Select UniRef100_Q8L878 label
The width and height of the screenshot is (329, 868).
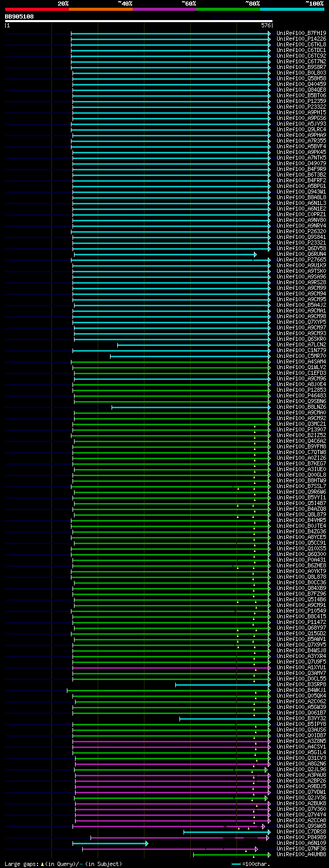[301, 577]
